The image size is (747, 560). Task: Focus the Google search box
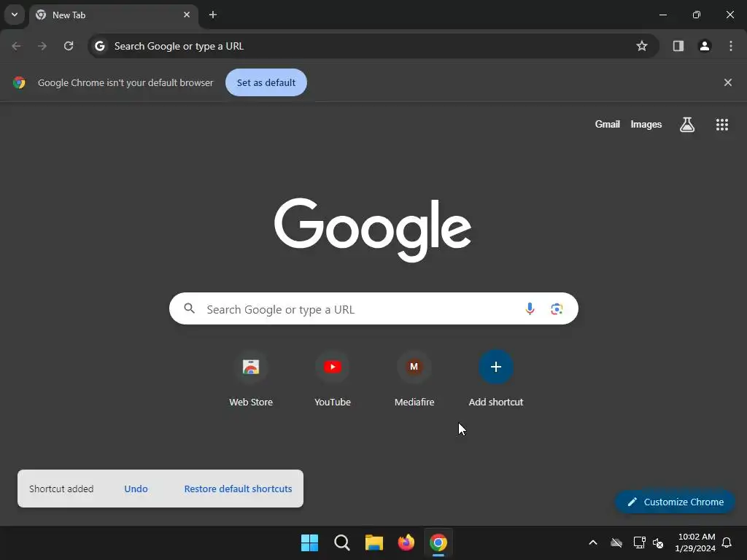[x=373, y=309]
